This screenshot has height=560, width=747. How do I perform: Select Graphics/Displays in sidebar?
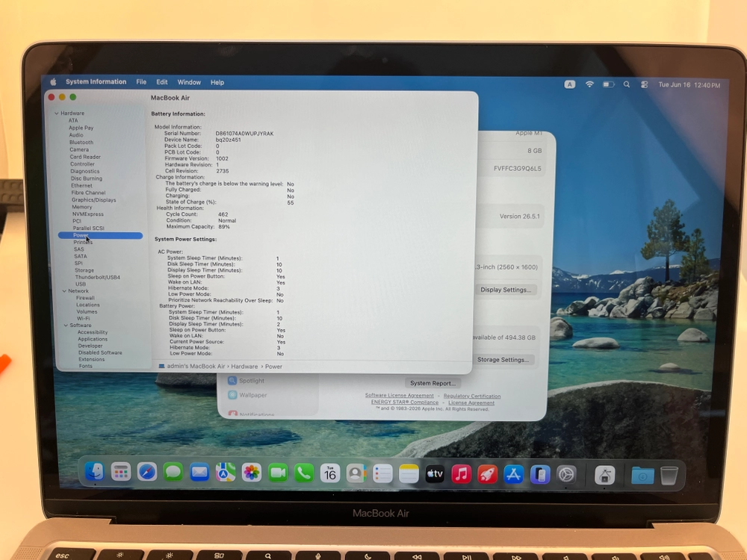coord(94,200)
